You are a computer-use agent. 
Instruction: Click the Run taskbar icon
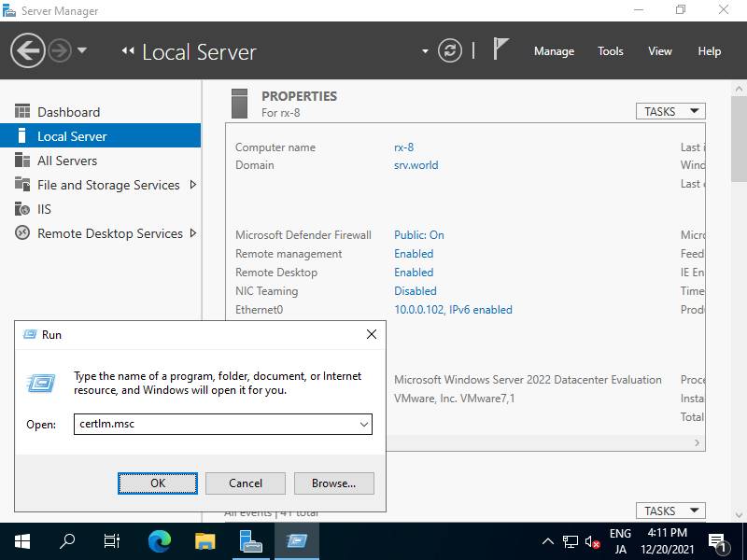click(297, 541)
